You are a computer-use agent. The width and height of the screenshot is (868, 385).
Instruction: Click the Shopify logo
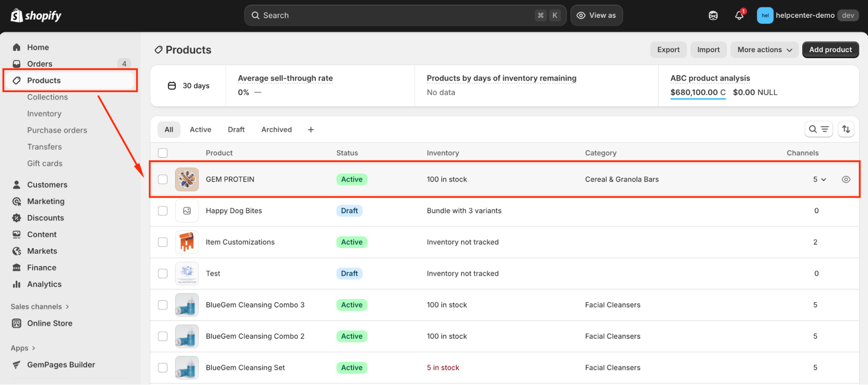36,16
